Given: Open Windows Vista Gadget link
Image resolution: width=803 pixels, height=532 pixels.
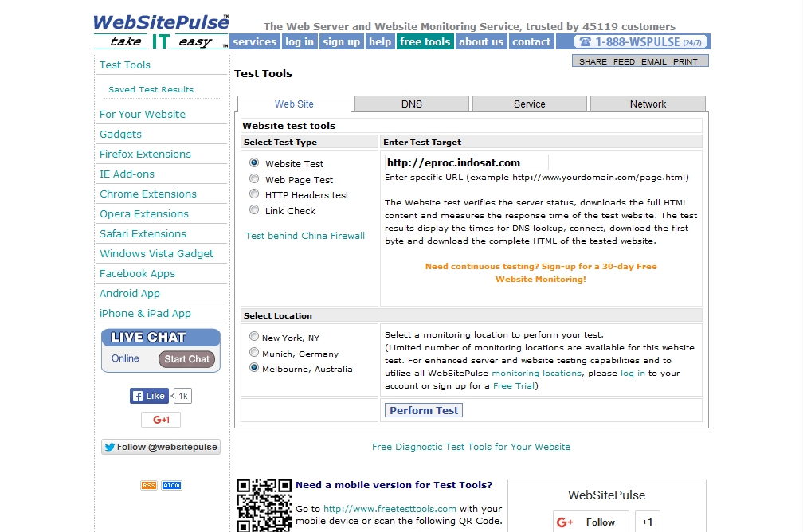Looking at the screenshot, I should coord(157,254).
